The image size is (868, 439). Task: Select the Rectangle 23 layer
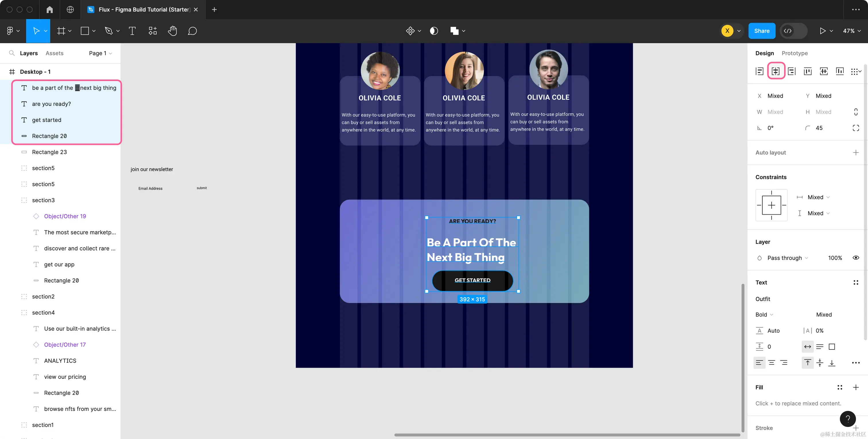click(49, 152)
